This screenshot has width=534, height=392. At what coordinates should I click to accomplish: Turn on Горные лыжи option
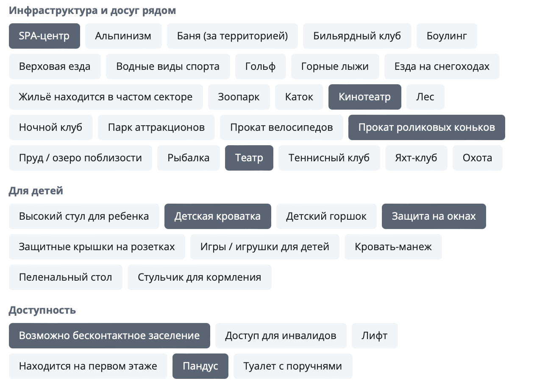[x=335, y=66]
